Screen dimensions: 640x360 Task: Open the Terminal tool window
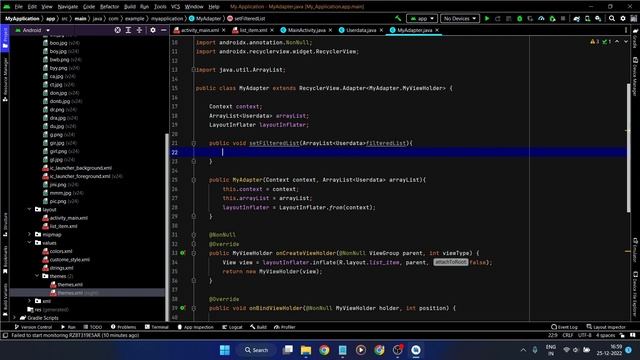click(x=157, y=327)
